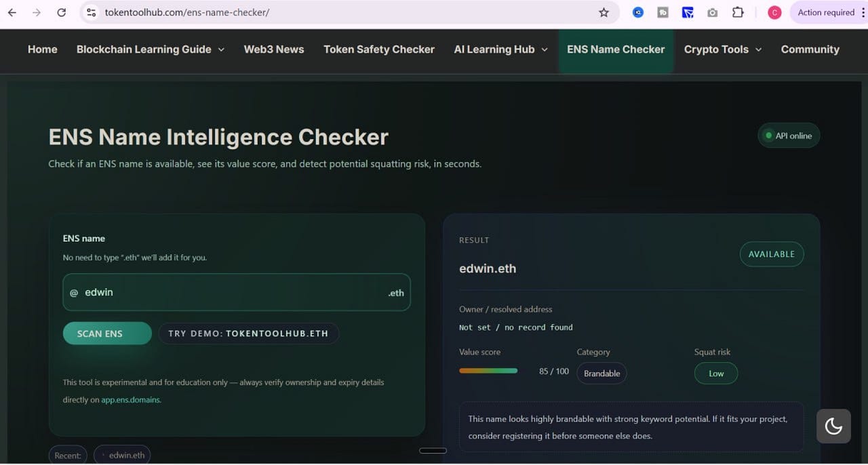
Task: Toggle dark mode with the moon icon
Action: 833,426
